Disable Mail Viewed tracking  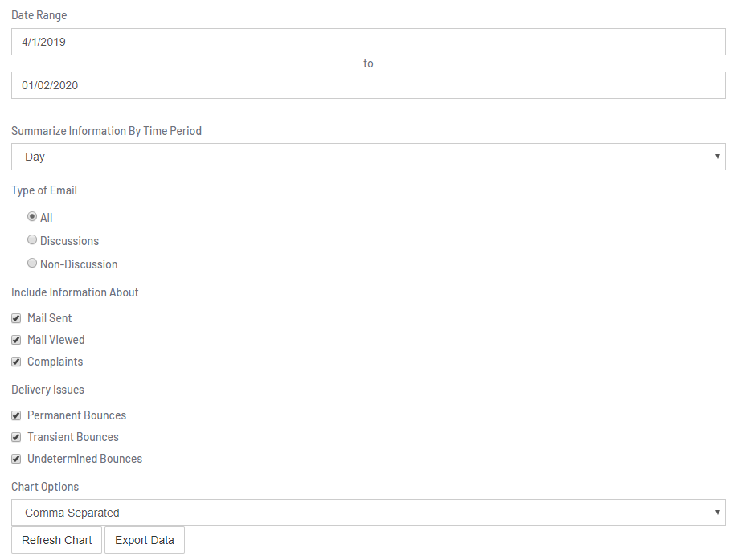[x=16, y=339]
